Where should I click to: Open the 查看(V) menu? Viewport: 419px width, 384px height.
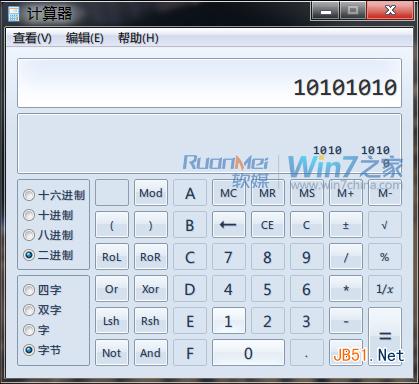pos(32,38)
